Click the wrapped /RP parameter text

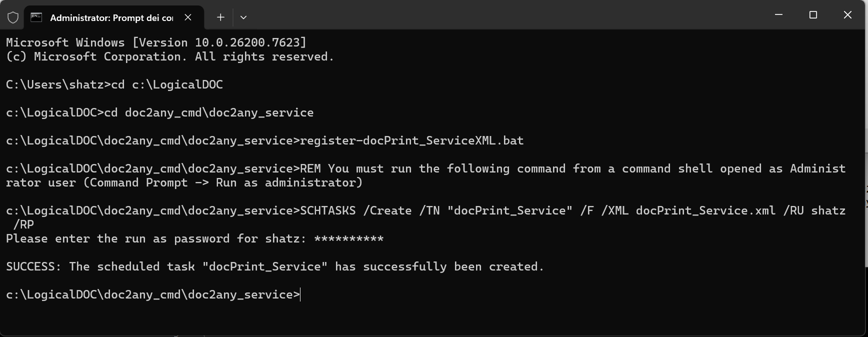click(x=23, y=224)
